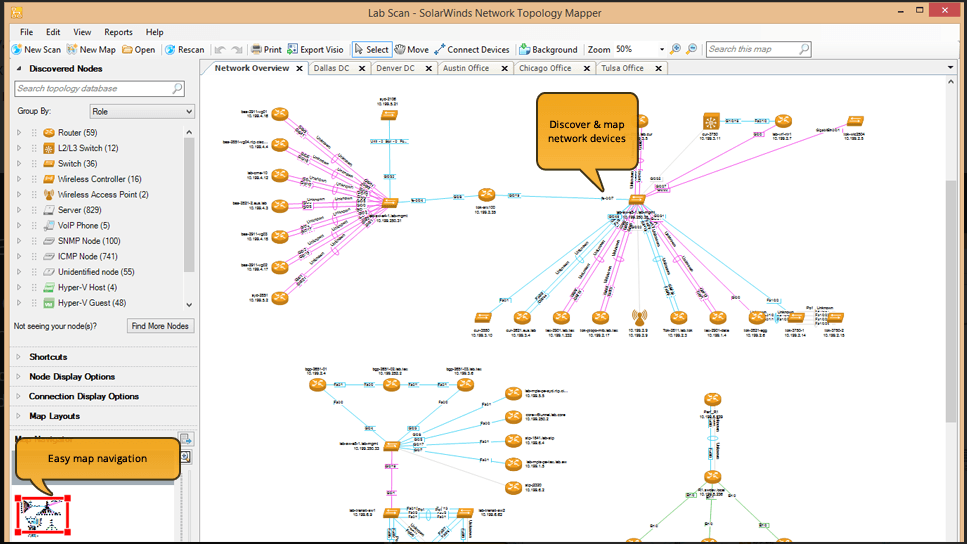Open the Zoom 50% percentage dropdown
967x544 pixels.
tap(661, 49)
